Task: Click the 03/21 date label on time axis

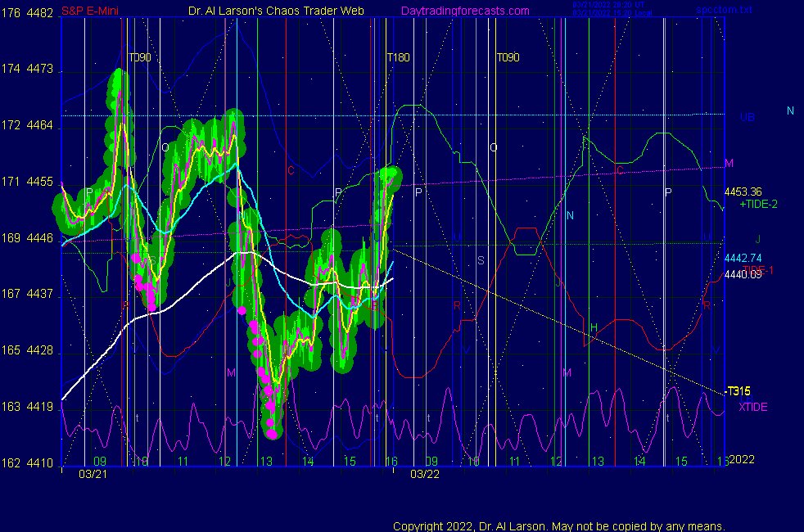Action: [x=93, y=474]
